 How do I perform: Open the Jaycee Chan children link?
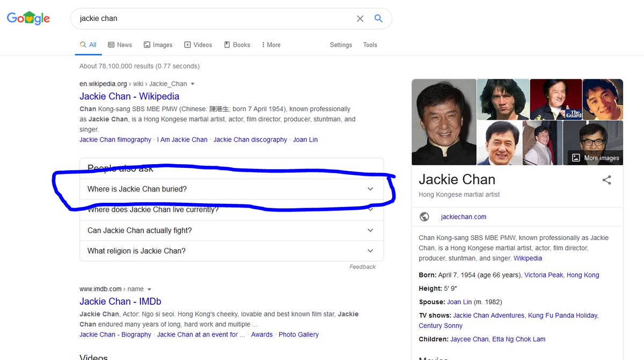tap(470, 339)
